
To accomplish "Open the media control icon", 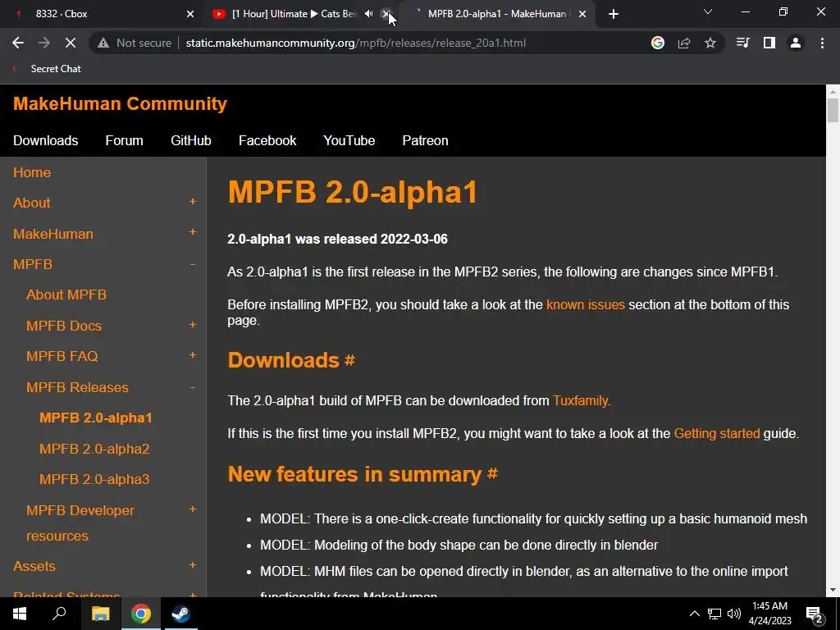I will [742, 43].
